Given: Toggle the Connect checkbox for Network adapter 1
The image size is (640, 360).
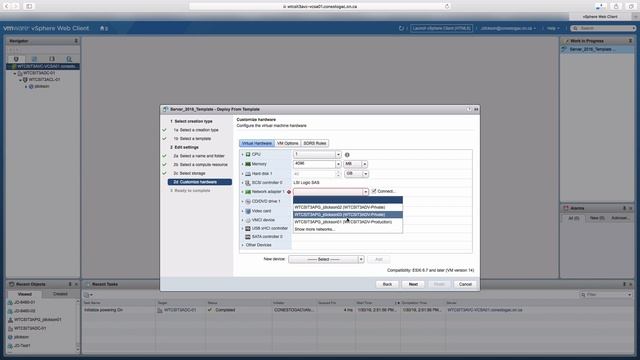Looking at the screenshot, I should pos(374,191).
